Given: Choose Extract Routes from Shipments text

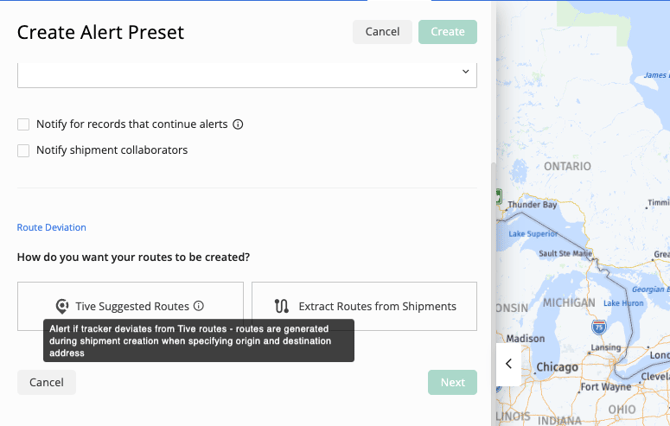Looking at the screenshot, I should (377, 306).
